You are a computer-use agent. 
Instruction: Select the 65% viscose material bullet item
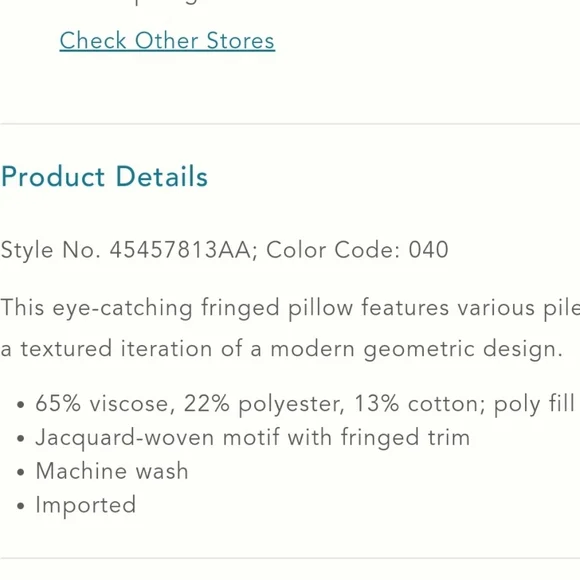point(296,404)
